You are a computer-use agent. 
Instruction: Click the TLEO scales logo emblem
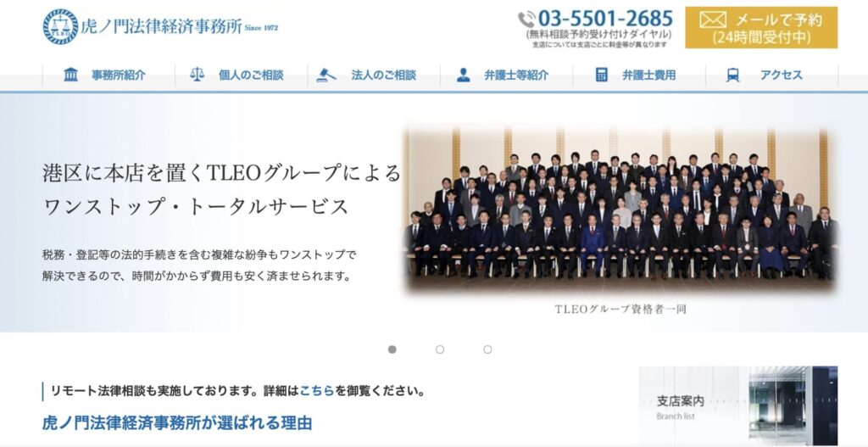point(60,26)
